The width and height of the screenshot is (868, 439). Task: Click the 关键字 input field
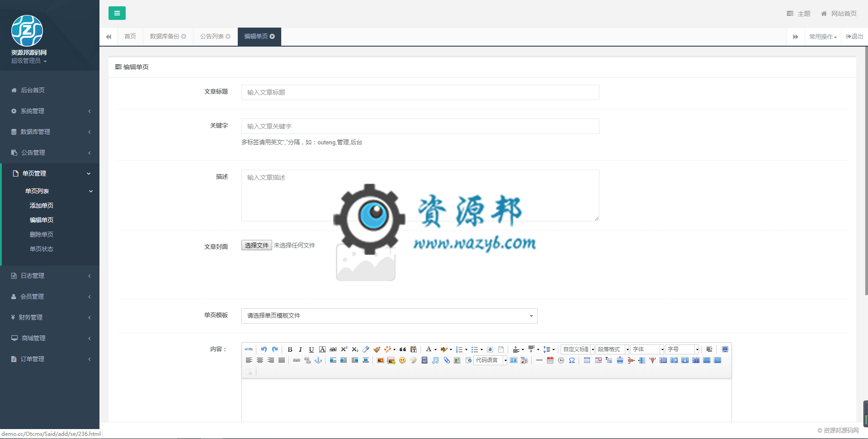tap(420, 126)
